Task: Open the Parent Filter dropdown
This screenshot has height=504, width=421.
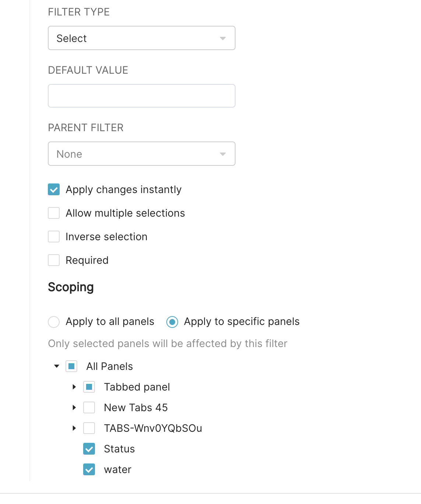Action: click(x=141, y=154)
